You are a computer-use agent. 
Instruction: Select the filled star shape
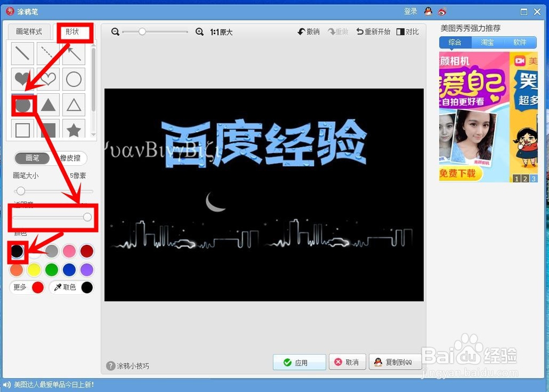tap(74, 128)
